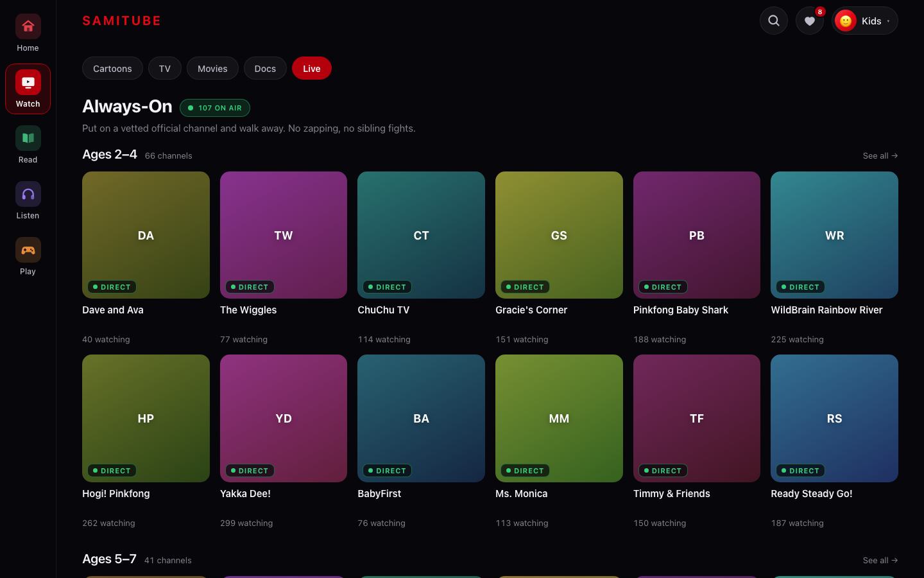Click the 'Gracie's Corner' title text
The image size is (924, 578).
tap(531, 310)
